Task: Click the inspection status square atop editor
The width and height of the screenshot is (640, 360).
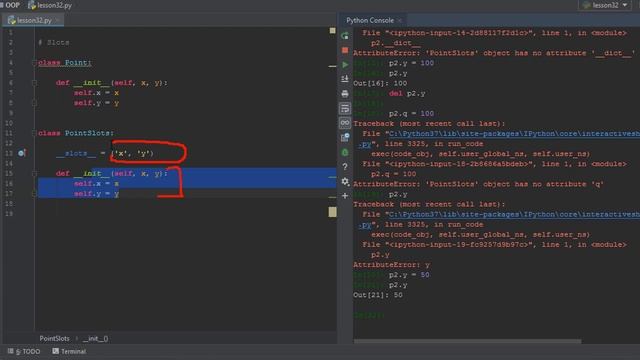Action: click(332, 31)
